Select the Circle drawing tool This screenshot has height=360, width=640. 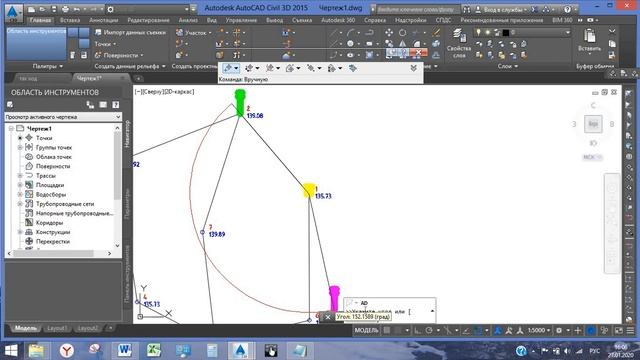(x=351, y=43)
